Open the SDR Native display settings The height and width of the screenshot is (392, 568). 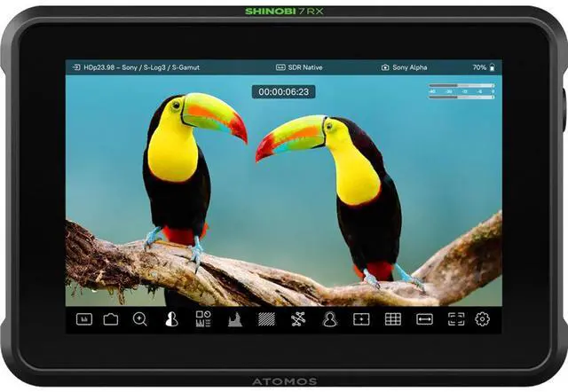(305, 67)
